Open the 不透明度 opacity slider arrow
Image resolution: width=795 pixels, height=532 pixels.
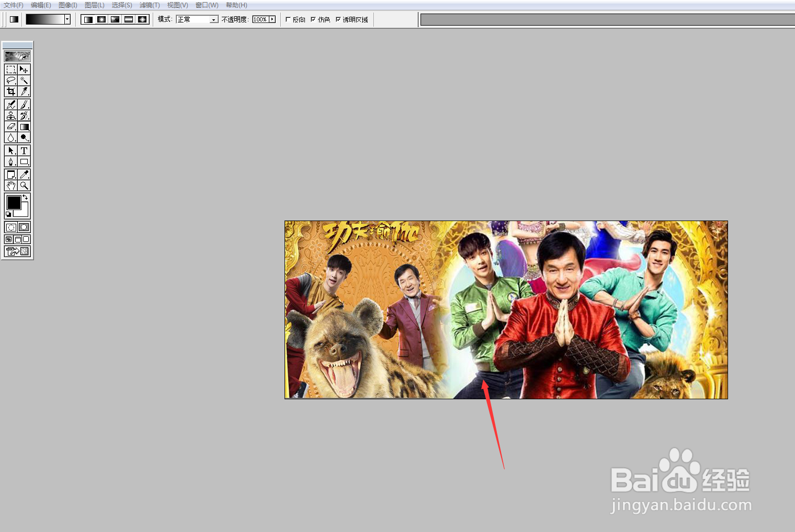pos(272,19)
